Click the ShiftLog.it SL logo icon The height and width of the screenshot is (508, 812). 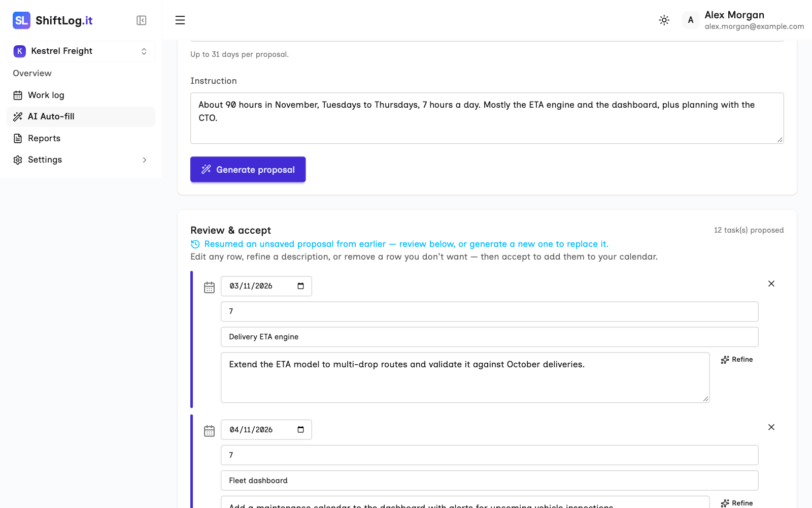[21, 20]
